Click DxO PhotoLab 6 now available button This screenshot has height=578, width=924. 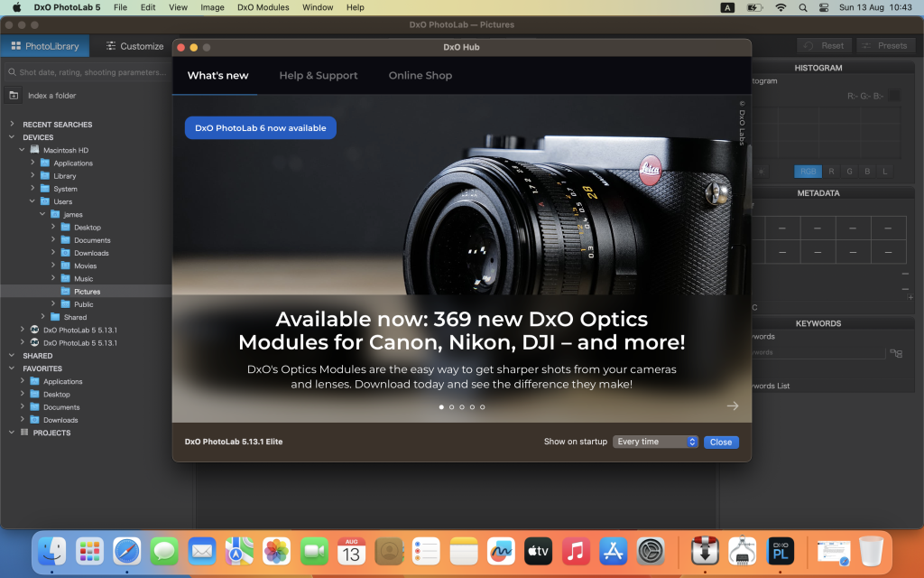coord(261,128)
